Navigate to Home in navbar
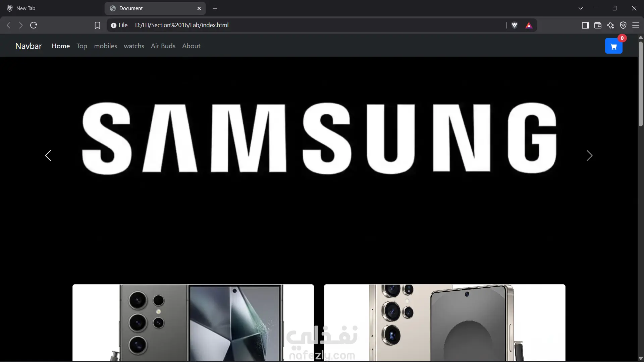This screenshot has height=362, width=644. pyautogui.click(x=61, y=46)
